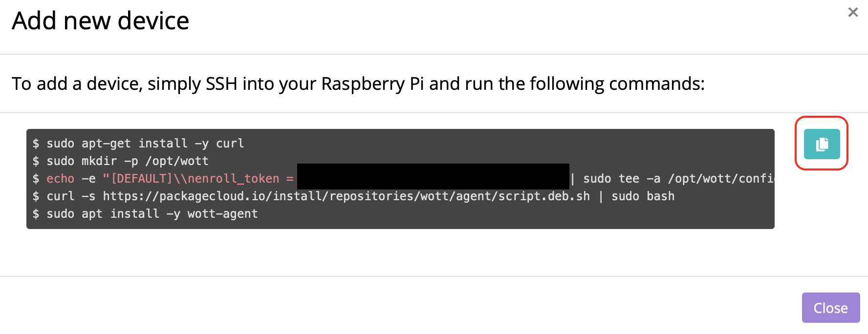Click the blacked-out enroll token box
This screenshot has width=868, height=334.
(433, 176)
